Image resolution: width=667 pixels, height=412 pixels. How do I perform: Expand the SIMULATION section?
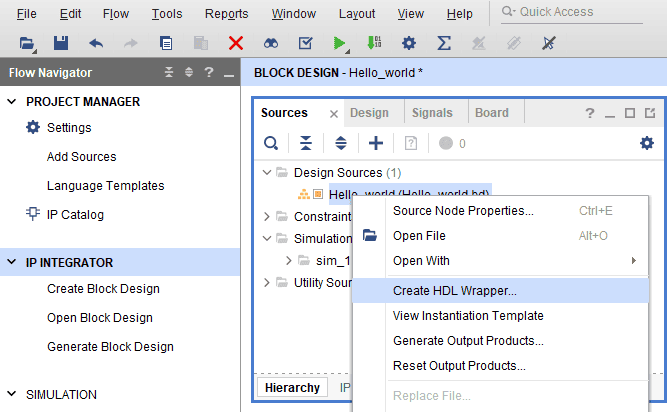(x=12, y=394)
